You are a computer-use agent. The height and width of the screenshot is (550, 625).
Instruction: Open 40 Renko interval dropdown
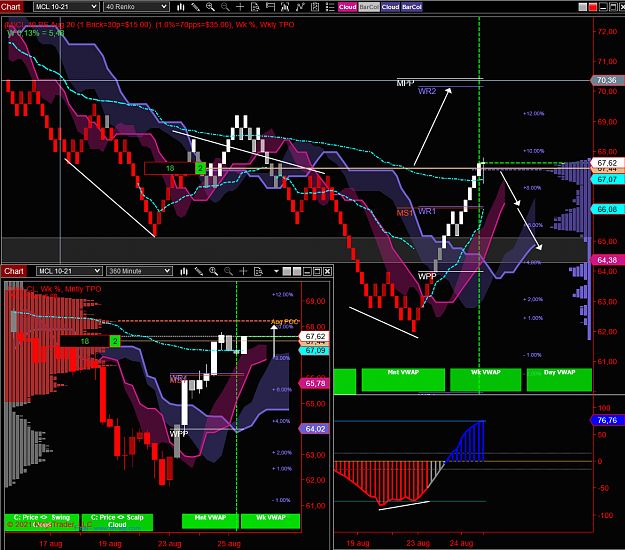(136, 7)
